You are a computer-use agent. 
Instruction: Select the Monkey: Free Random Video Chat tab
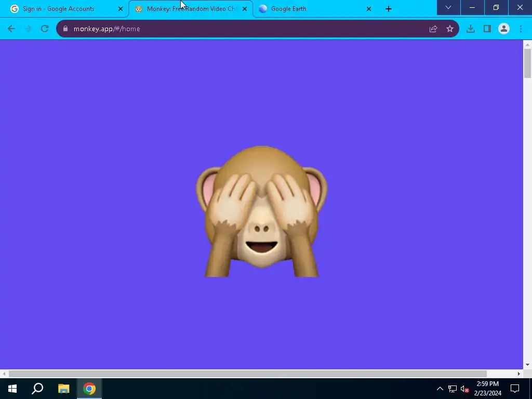191,9
